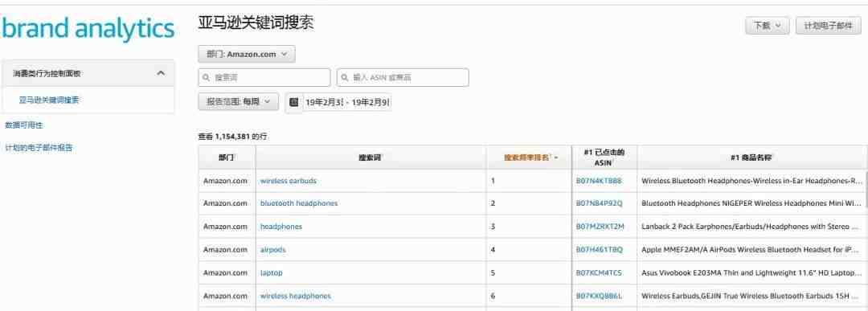Select 亚马逊关键词搜索 in the sidebar

pyautogui.click(x=49, y=100)
